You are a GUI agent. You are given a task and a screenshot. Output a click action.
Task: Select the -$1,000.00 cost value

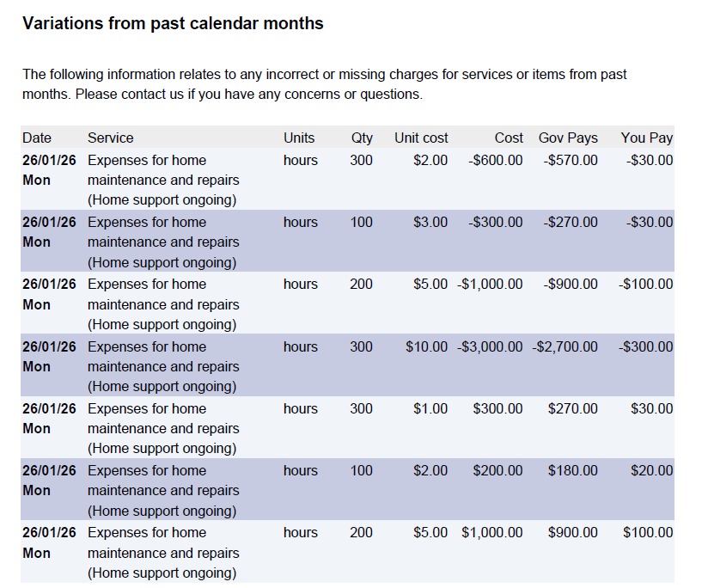coord(491,284)
